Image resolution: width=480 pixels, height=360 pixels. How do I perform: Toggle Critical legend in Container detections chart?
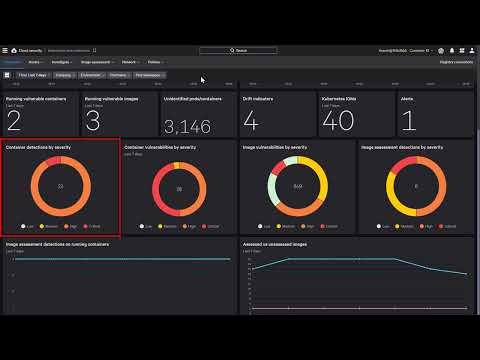coord(92,226)
